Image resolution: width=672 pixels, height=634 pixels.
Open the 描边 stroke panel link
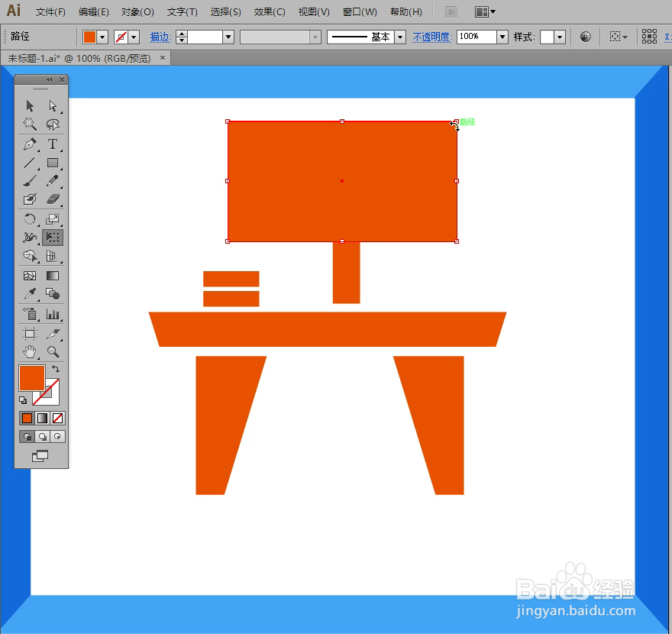coord(160,37)
